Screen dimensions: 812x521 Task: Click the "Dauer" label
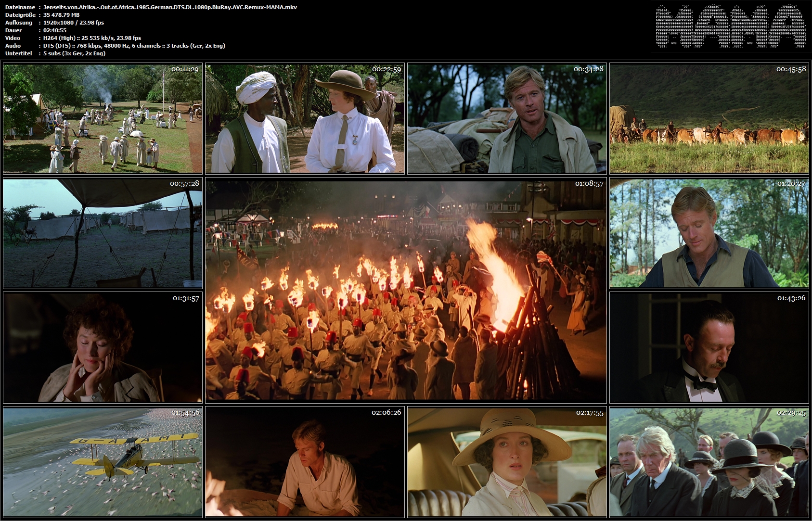tap(13, 30)
